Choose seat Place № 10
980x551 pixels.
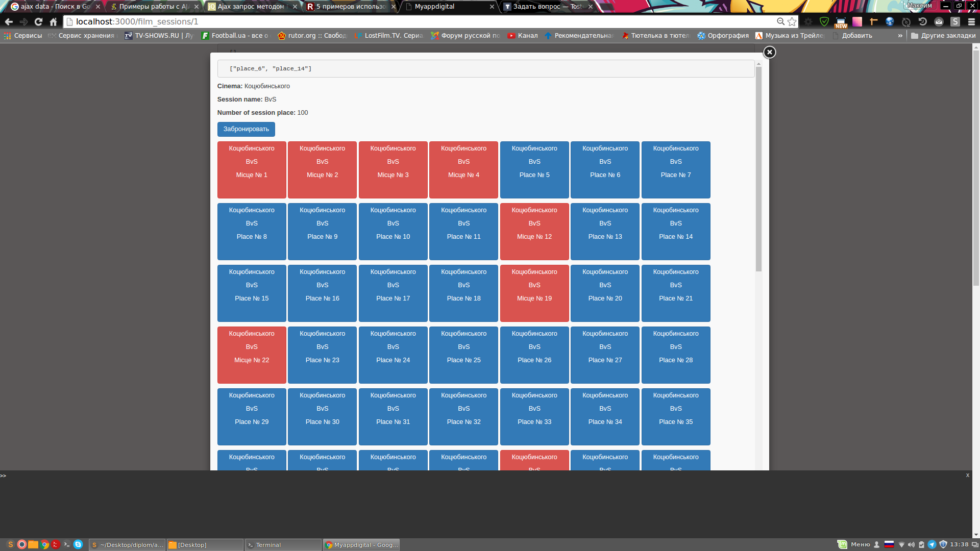tap(393, 232)
